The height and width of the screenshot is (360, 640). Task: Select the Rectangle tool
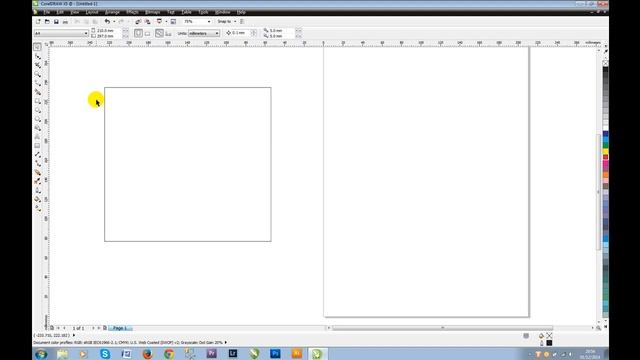click(38, 101)
